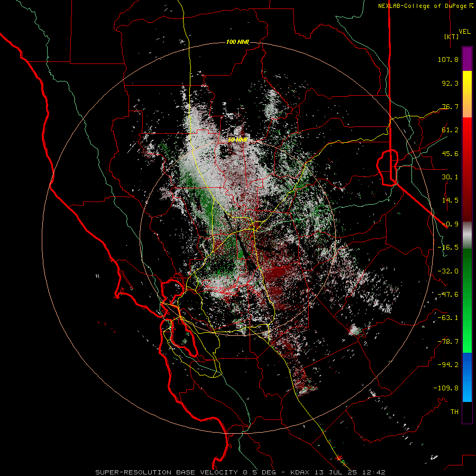Select the 30.1 legend value
This screenshot has height=476, width=476.
tap(450, 177)
